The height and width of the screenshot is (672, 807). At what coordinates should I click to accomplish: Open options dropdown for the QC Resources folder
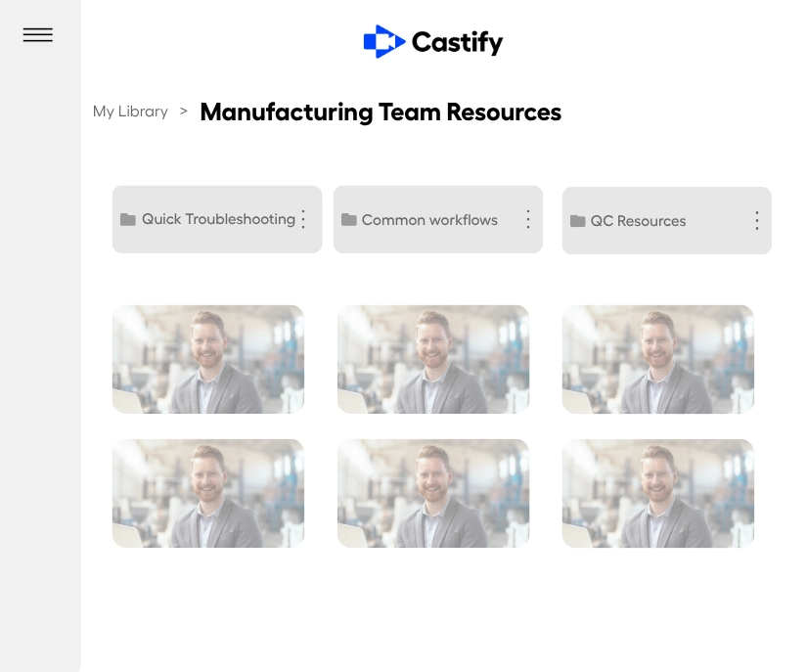756,221
